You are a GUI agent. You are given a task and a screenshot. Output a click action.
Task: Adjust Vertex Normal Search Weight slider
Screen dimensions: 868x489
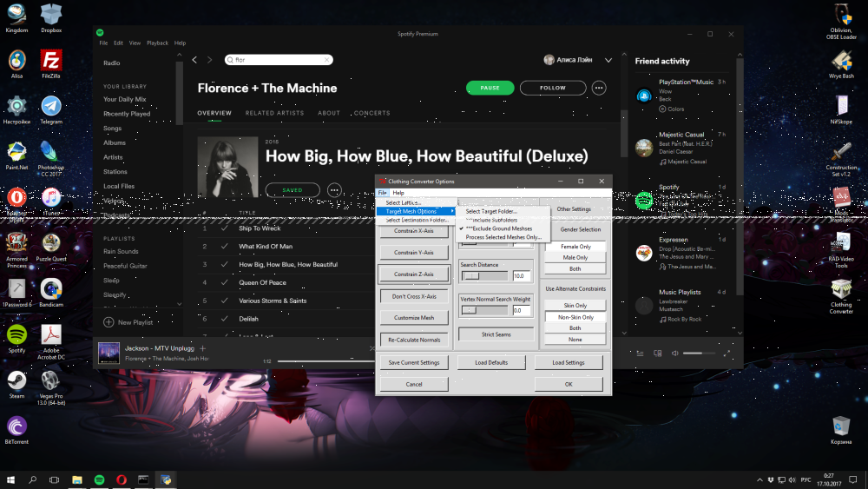click(485, 310)
